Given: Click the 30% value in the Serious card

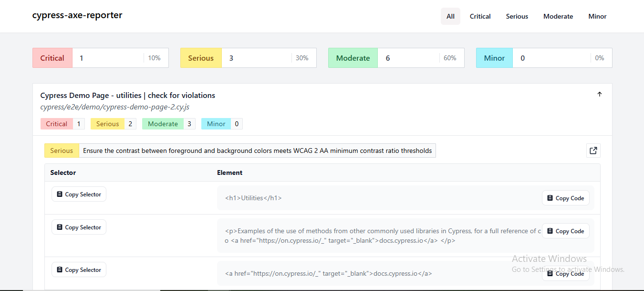Looking at the screenshot, I should (x=302, y=58).
